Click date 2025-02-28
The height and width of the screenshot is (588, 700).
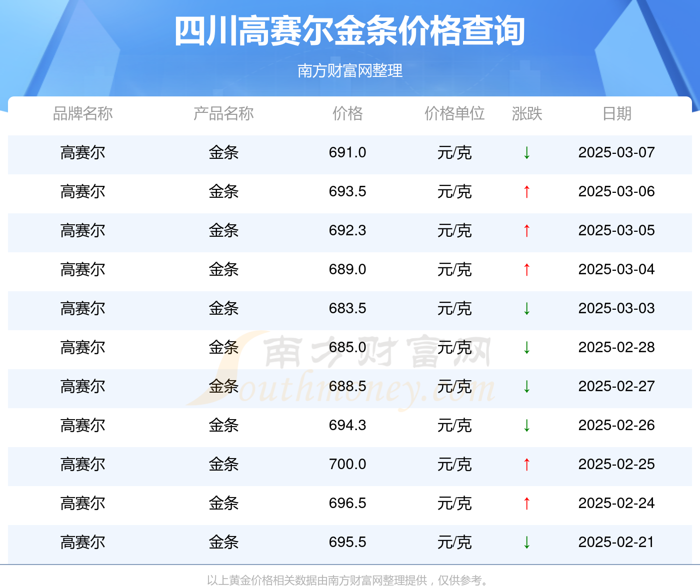[616, 347]
